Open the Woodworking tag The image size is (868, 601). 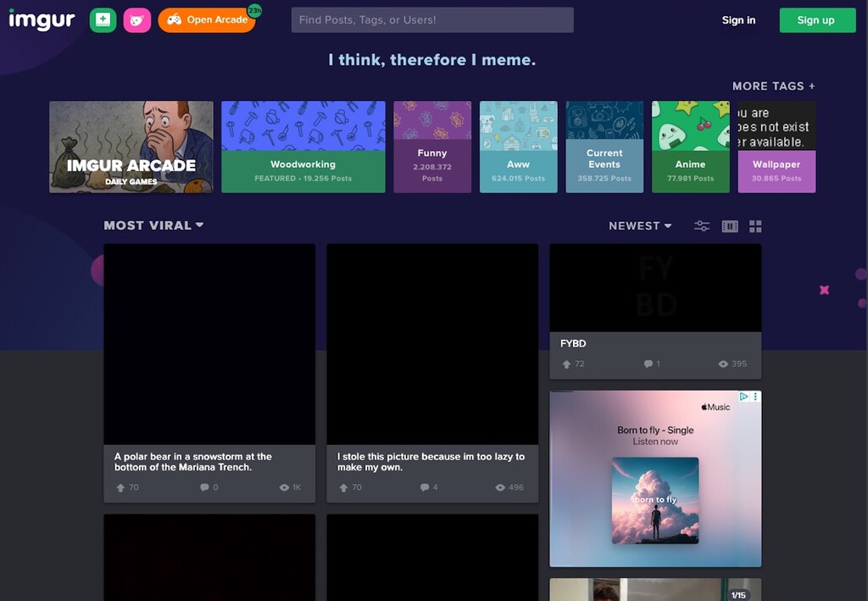point(303,147)
